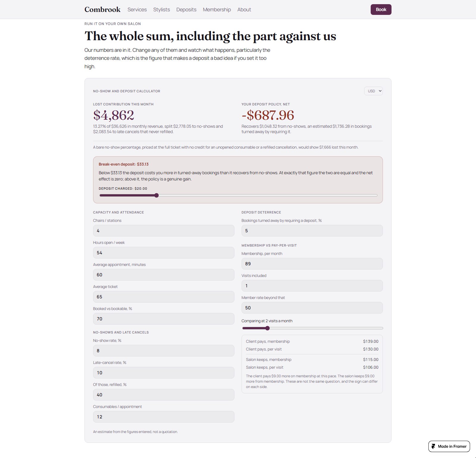Image resolution: width=476 pixels, height=458 pixels.
Task: Click the No-show rate percentage field
Action: (x=164, y=351)
